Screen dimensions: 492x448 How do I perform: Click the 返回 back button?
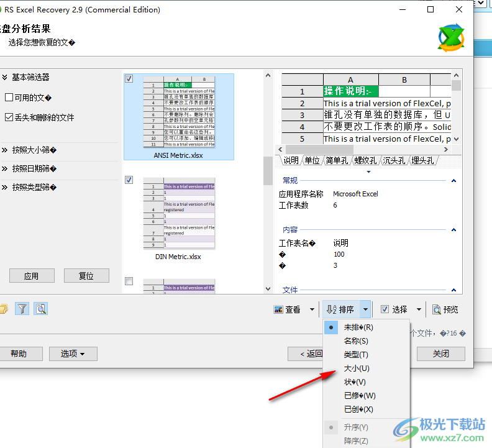305,354
